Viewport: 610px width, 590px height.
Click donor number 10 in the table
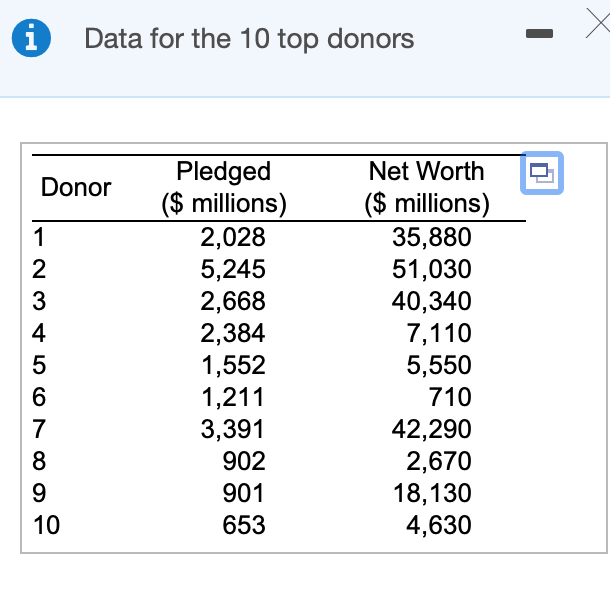(x=46, y=525)
